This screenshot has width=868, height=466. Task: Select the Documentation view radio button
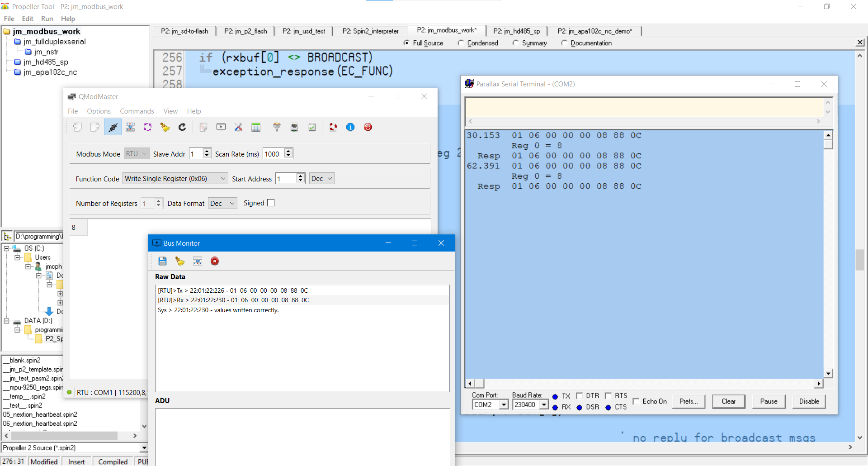(x=564, y=43)
